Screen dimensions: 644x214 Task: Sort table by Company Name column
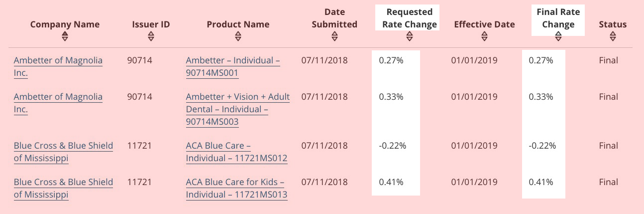tap(65, 36)
